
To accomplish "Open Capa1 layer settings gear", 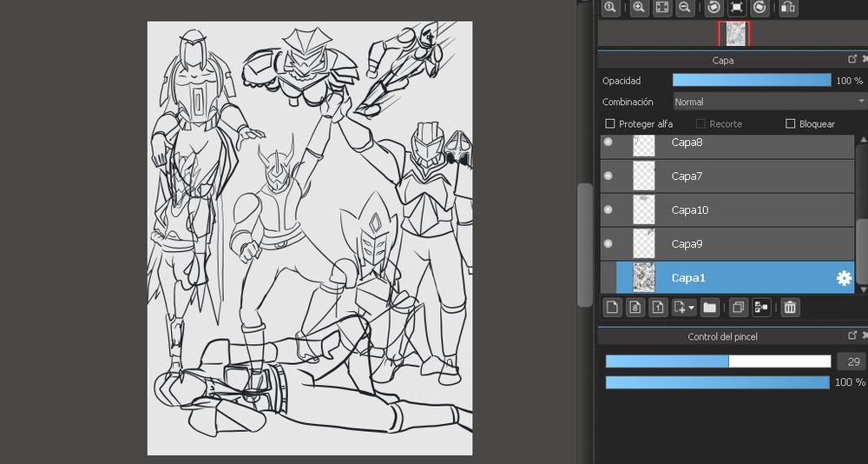I will 843,278.
